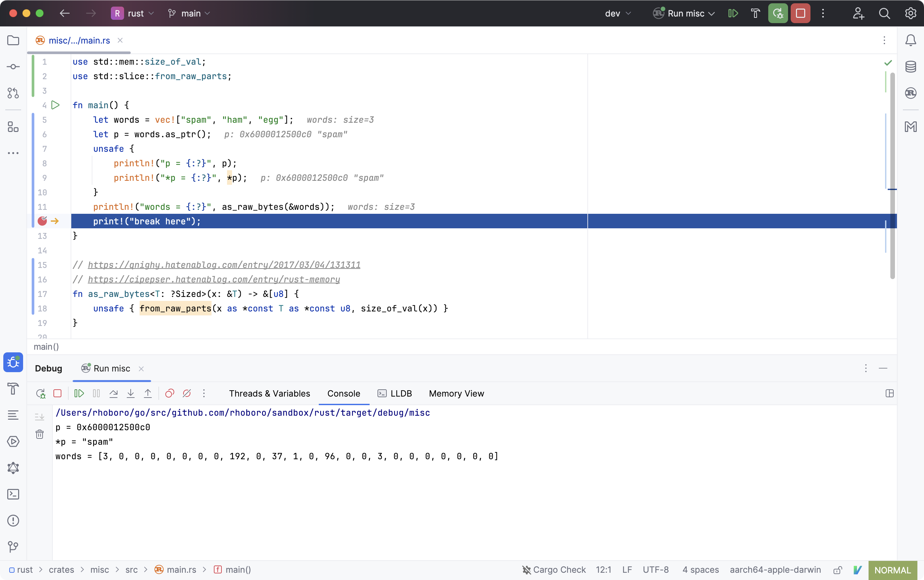Open the Structure tool window
This screenshot has height=580, width=924.
click(13, 127)
